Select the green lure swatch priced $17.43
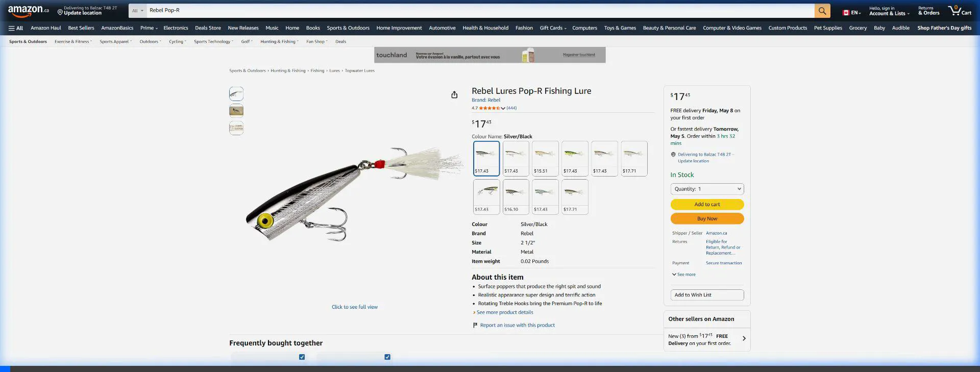This screenshot has height=372, width=980. [575, 159]
